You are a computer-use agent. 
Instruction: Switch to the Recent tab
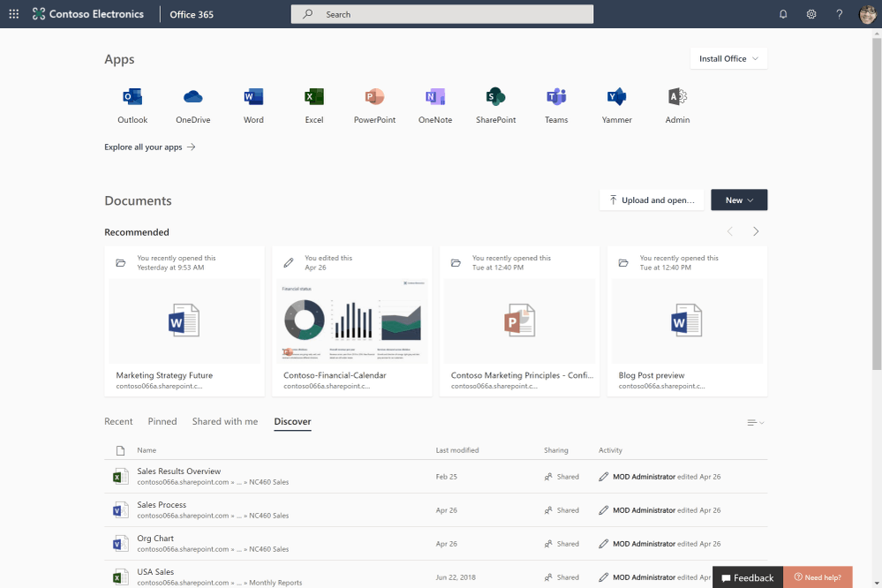pos(118,422)
